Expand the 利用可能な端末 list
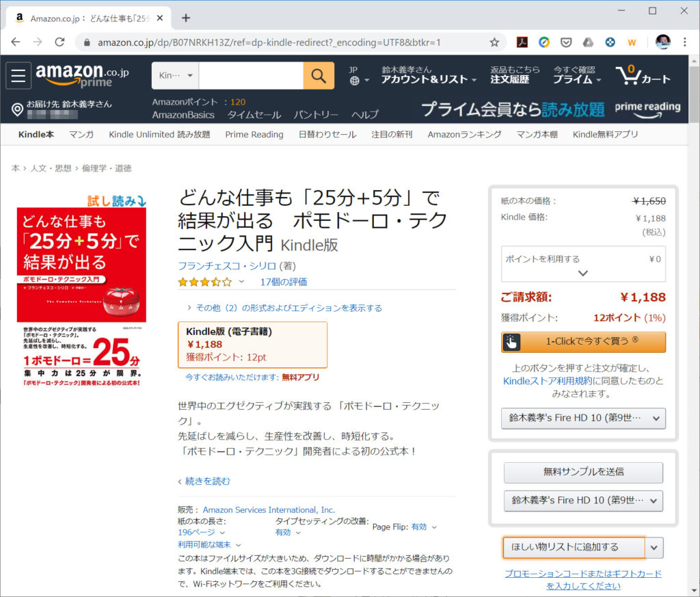Image resolution: width=700 pixels, height=597 pixels. [209, 545]
